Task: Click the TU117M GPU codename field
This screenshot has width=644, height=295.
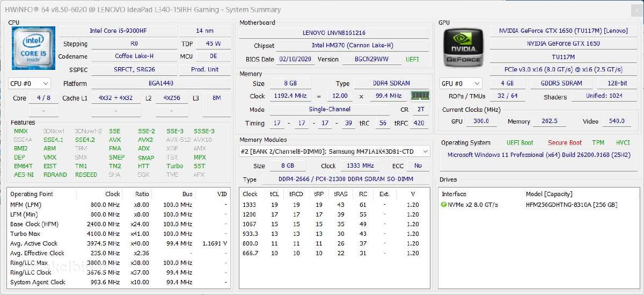Action: point(563,57)
